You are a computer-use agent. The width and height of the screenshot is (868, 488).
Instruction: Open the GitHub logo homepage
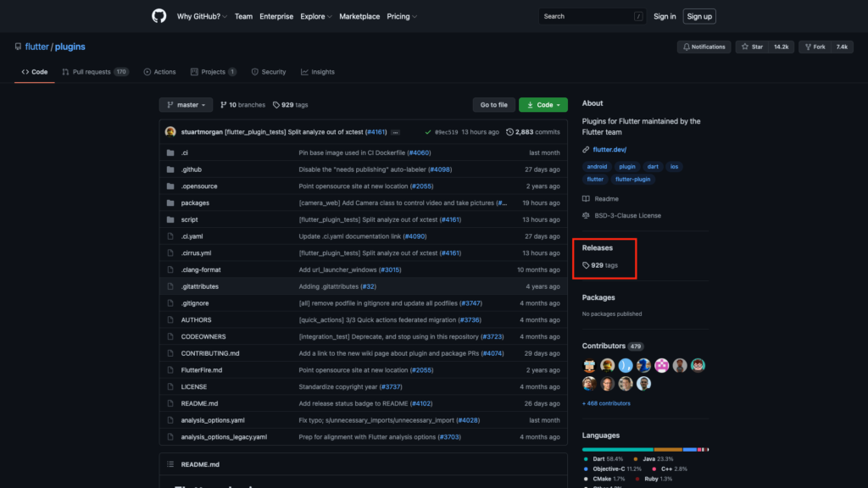159,16
